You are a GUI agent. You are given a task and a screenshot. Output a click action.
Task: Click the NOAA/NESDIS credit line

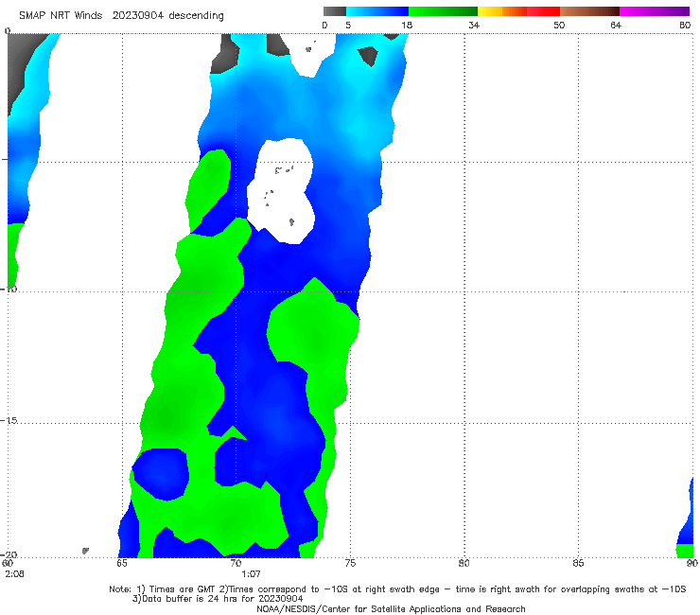[391, 608]
